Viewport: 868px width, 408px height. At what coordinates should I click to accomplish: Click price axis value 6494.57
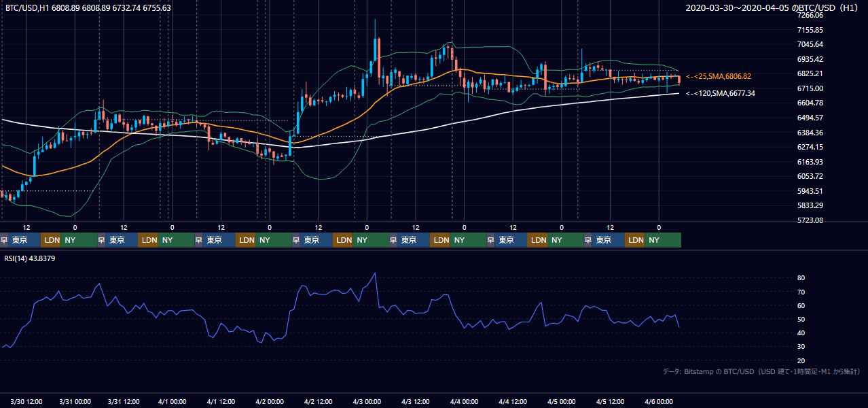tap(810, 118)
